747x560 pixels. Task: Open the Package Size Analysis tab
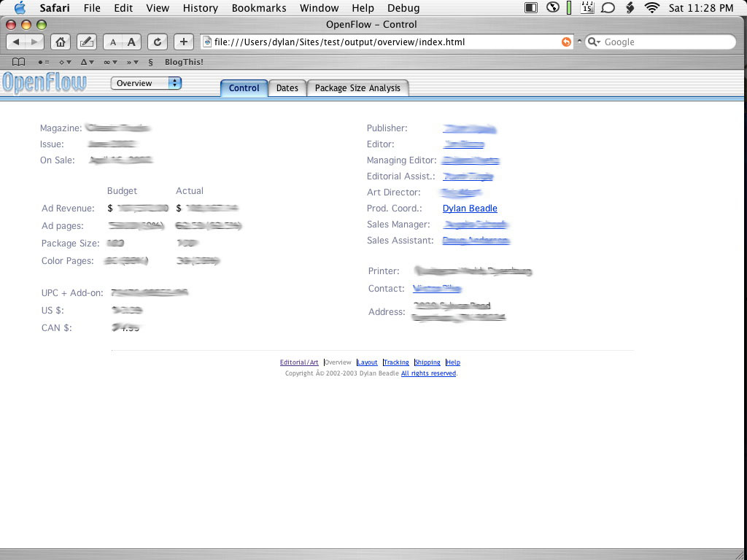tap(357, 88)
